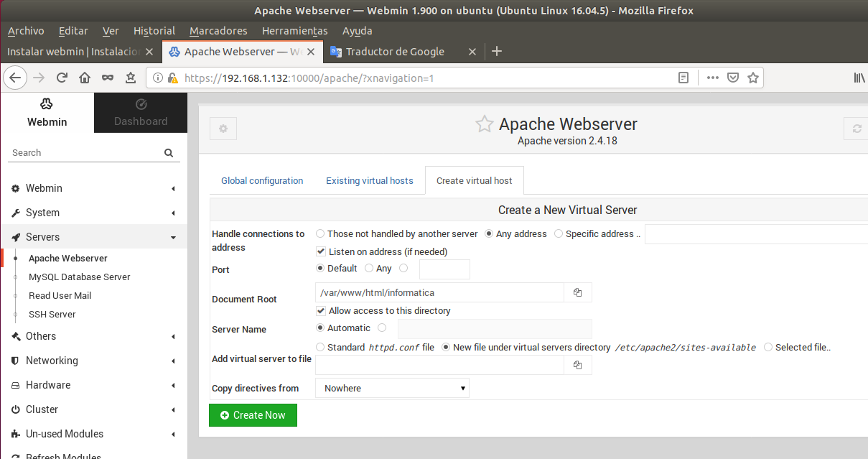Choose Standard httpd.conf file option
This screenshot has width=868, height=459.
click(x=320, y=347)
